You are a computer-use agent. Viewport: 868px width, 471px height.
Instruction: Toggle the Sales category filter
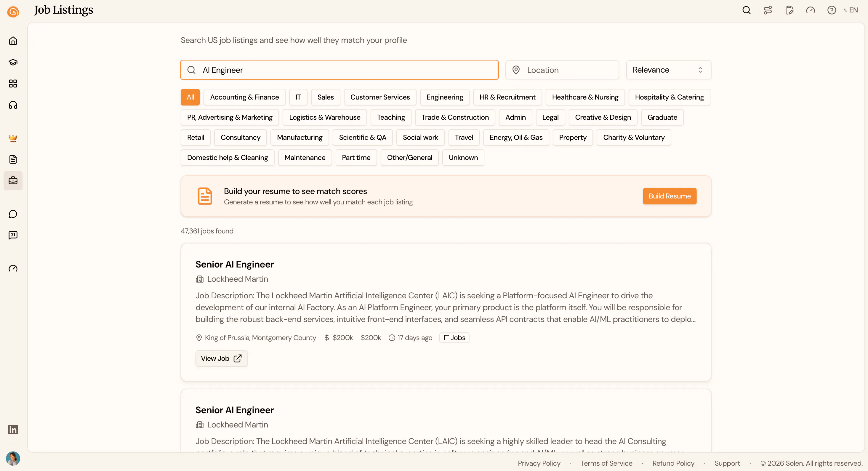326,97
